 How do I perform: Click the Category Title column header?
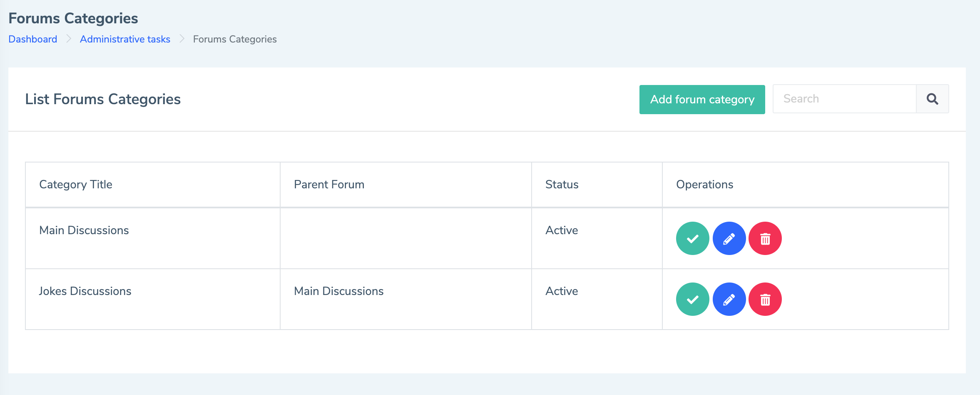[76, 184]
